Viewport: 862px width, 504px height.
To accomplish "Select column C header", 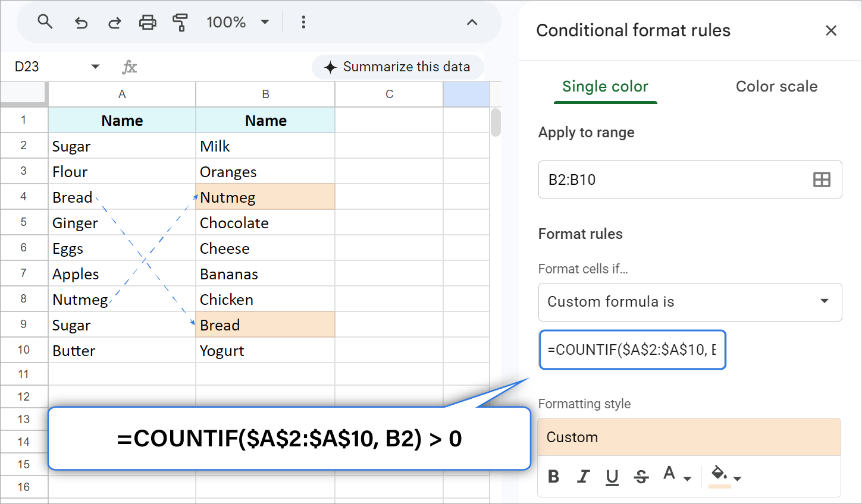I will pyautogui.click(x=389, y=94).
